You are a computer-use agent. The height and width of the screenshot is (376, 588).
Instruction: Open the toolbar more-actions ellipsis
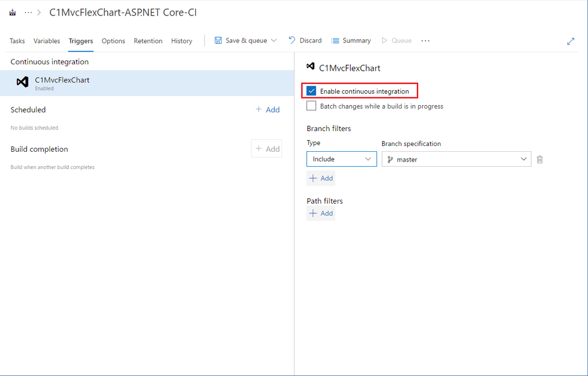(425, 41)
